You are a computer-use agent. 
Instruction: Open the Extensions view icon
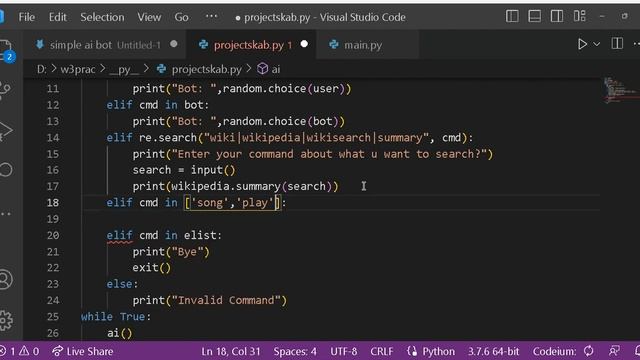click(x=6, y=170)
